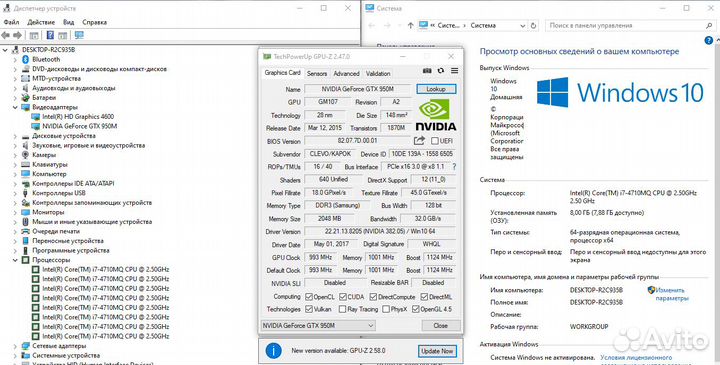
Task: Click the GPU-Z refresh icon
Action: [x=441, y=71]
